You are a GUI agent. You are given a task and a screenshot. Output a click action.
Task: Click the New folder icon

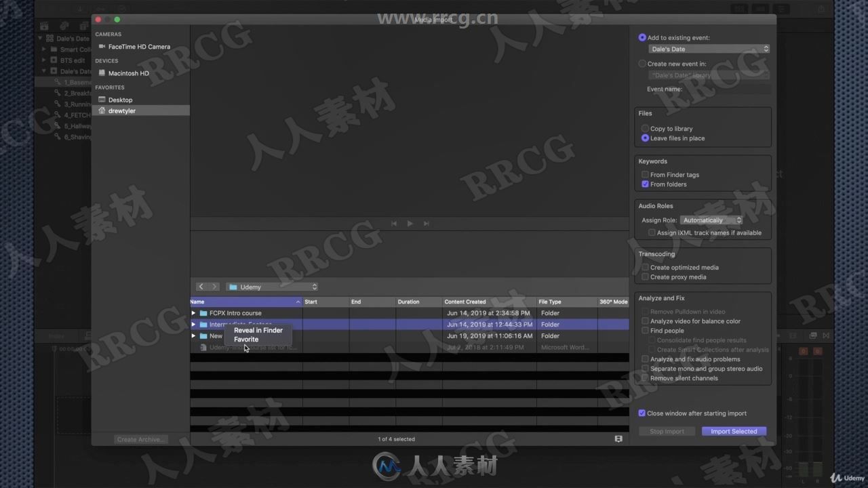point(203,336)
